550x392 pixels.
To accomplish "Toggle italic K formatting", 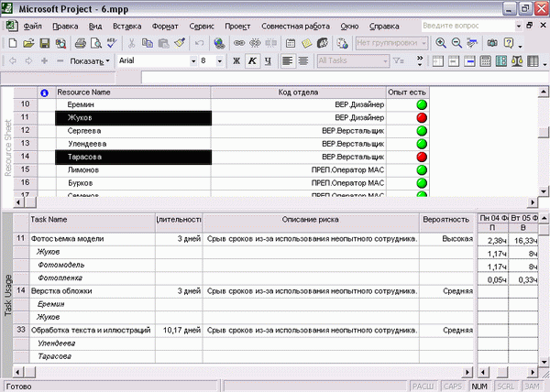I will (x=252, y=61).
